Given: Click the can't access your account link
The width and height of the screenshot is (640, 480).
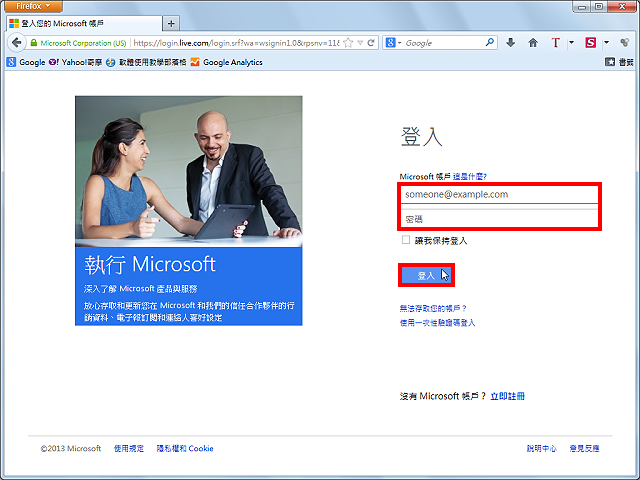Looking at the screenshot, I should click(x=433, y=308).
